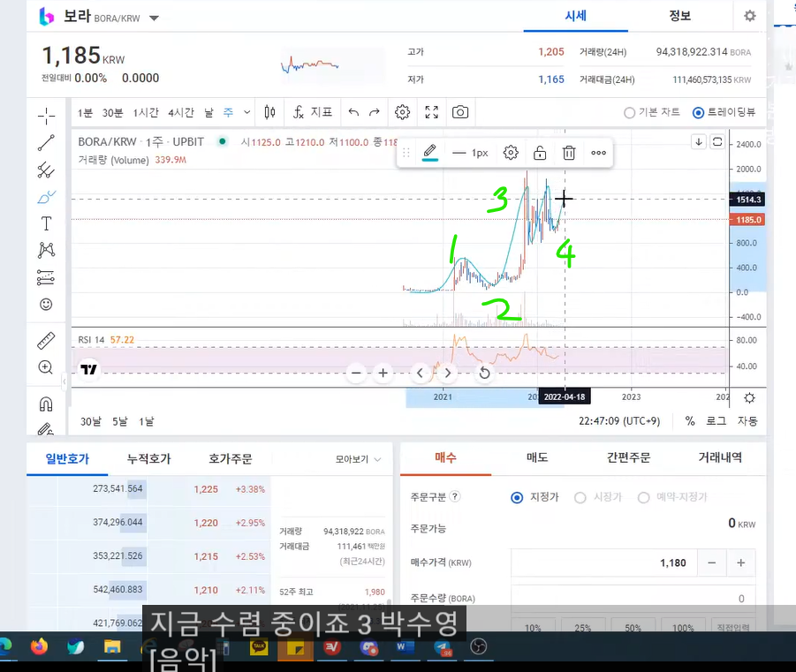The height and width of the screenshot is (672, 796).
Task: Switch to the 시세 tab
Action: pos(576,16)
